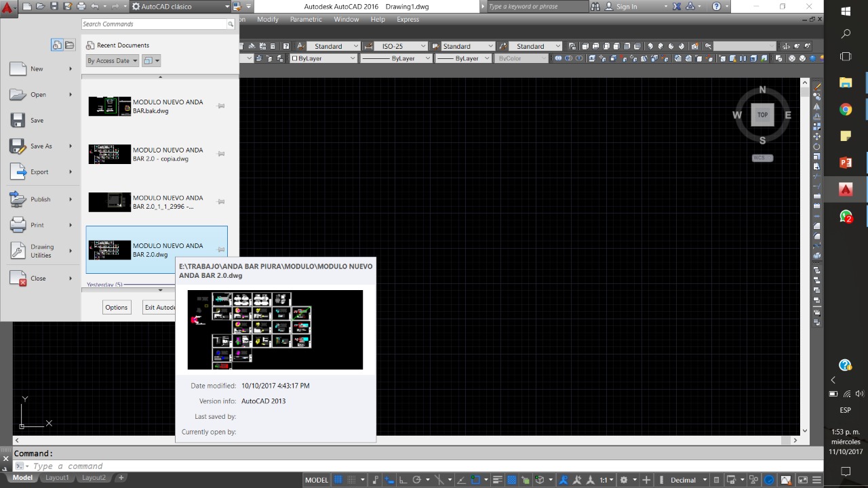The width and height of the screenshot is (868, 488).
Task: Open PowerPoint from the taskbar
Action: click(x=846, y=163)
